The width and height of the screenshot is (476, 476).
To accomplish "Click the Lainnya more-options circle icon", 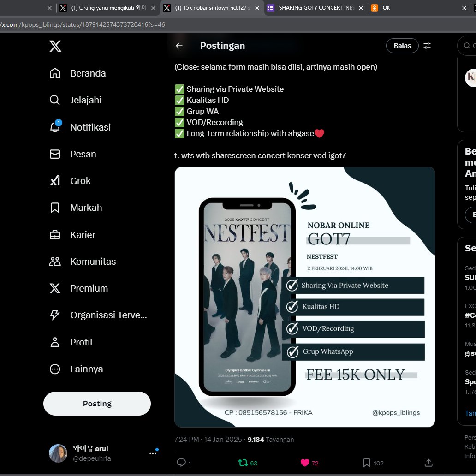I will [x=55, y=369].
